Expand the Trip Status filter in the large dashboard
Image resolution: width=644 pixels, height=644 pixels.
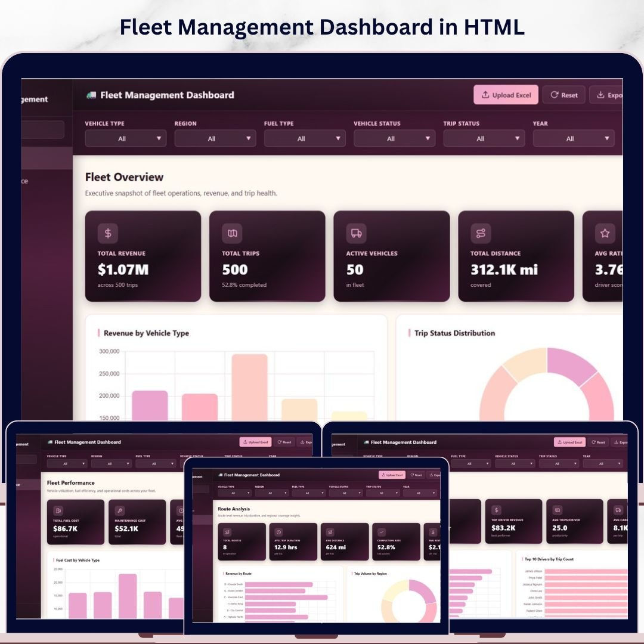click(x=484, y=138)
